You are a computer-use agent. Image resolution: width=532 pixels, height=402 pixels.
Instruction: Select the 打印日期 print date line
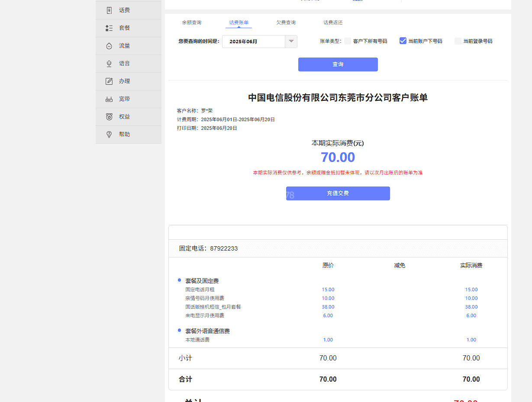click(207, 128)
